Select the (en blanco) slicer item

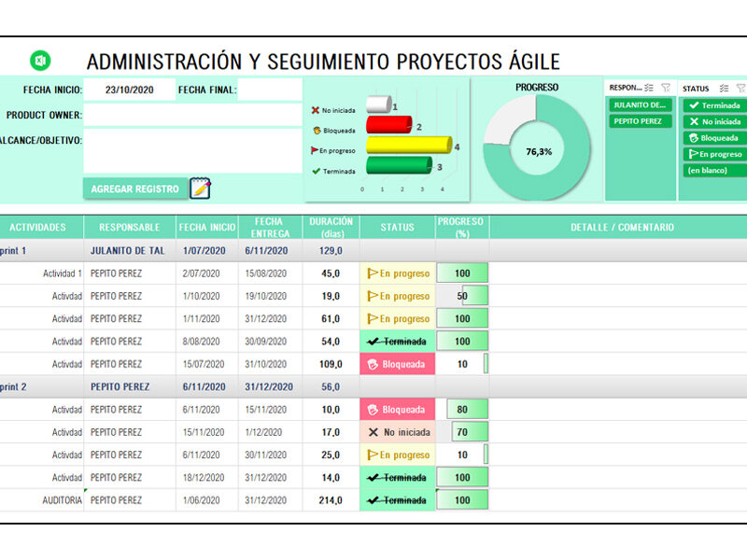click(x=715, y=171)
